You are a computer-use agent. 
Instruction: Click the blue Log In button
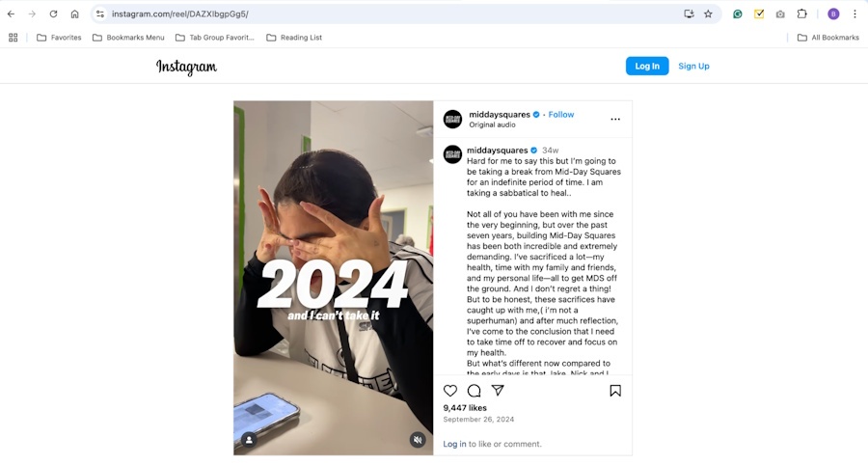click(647, 66)
